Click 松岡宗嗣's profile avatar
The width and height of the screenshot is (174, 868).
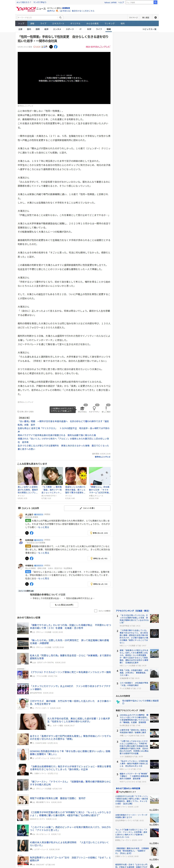[x=21, y=541]
